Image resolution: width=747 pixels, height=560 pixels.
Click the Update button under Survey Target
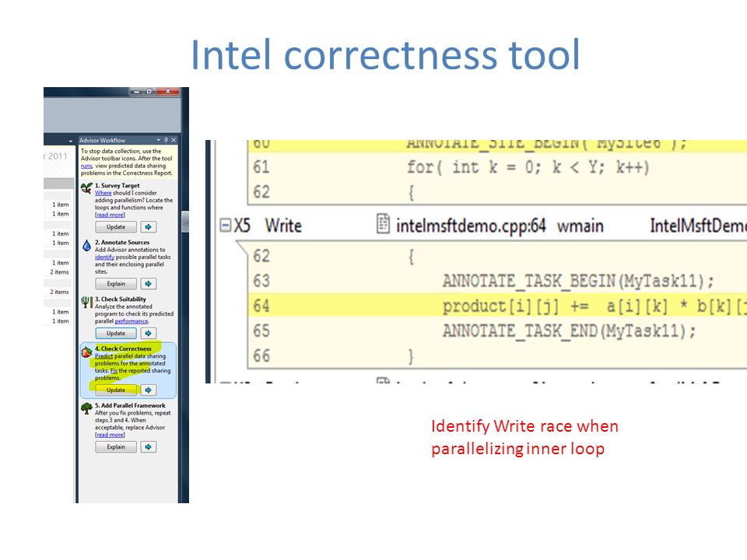[x=116, y=227]
